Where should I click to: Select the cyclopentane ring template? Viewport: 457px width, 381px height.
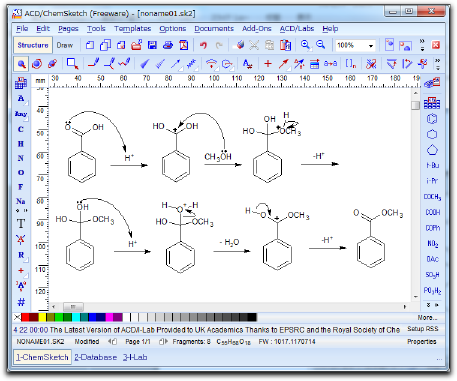point(432,150)
